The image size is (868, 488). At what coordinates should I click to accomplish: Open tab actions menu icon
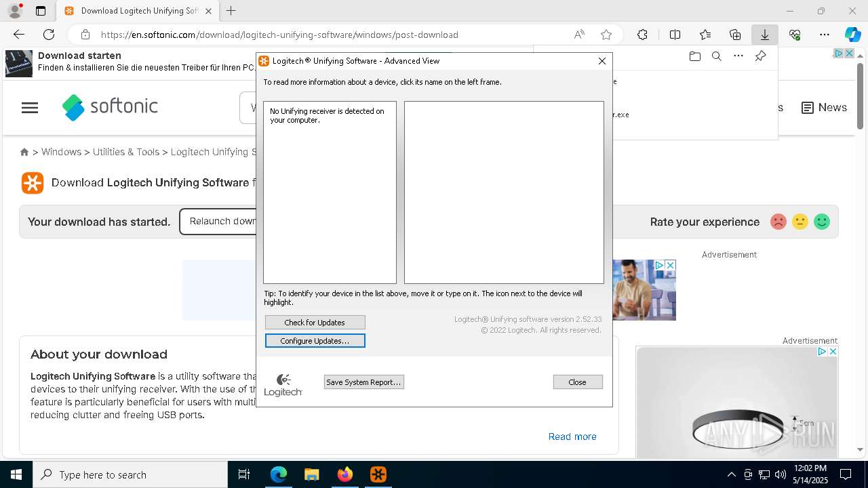tap(41, 11)
